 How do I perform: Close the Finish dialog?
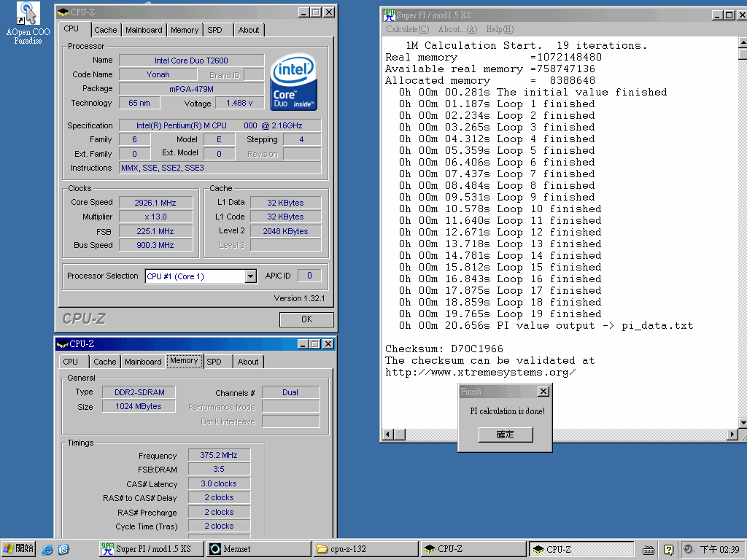point(543,392)
